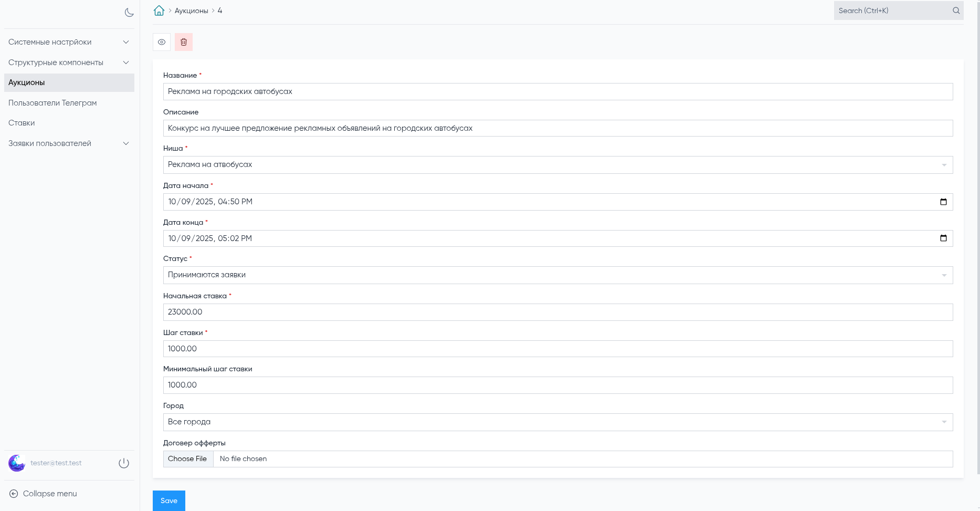The width and height of the screenshot is (980, 511).
Task: Toggle dark mode with the moon icon
Action: click(x=129, y=13)
